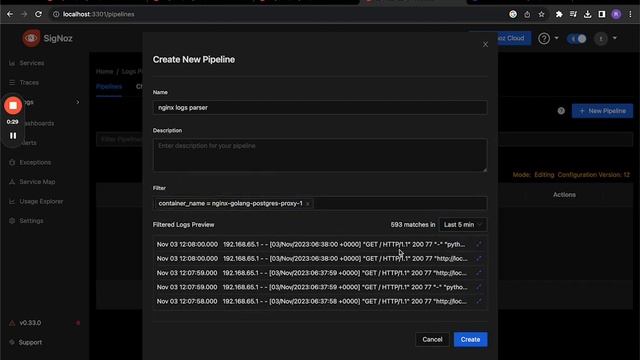Go back using the browser back arrow
Screen dimensions: 640x360
pos(10,14)
